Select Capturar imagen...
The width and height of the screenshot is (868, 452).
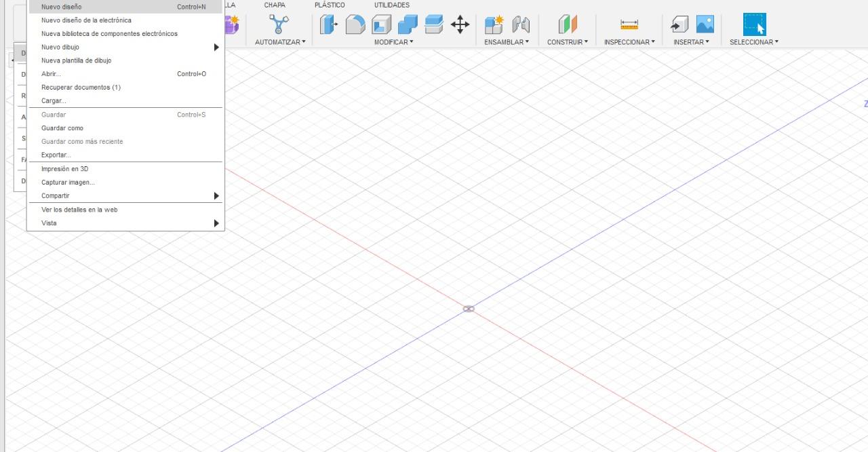click(x=125, y=182)
